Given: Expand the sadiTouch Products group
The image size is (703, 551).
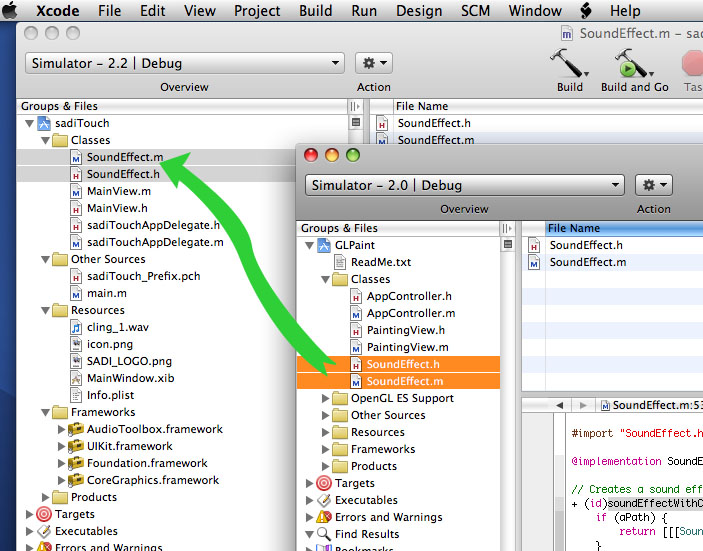Looking at the screenshot, I should coord(45,497).
